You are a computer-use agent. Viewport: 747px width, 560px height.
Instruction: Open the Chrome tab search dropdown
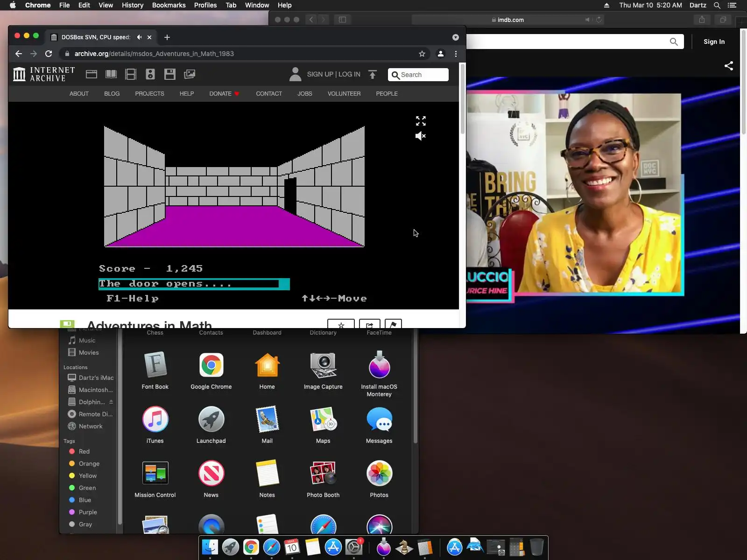[x=456, y=37]
